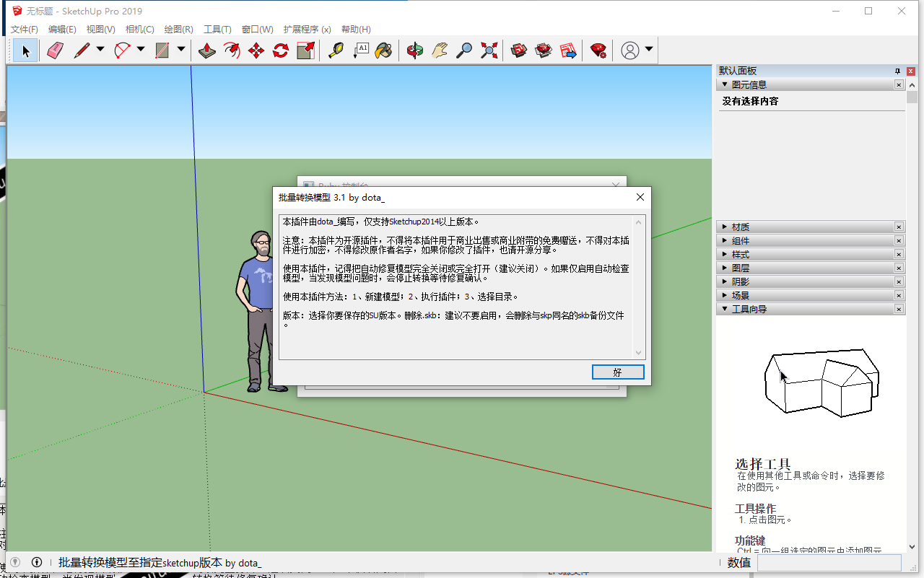
Task: Open the Line tool dropdown arrow
Action: 100,50
